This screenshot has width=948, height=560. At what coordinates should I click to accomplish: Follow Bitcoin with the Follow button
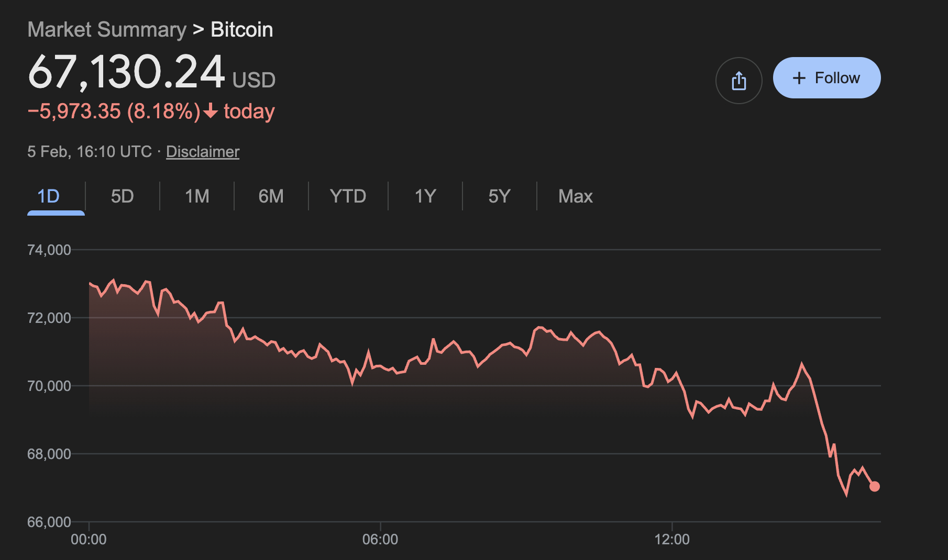(826, 78)
